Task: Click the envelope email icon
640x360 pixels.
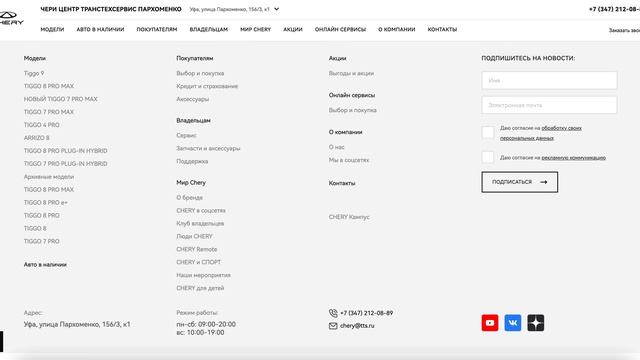Action: (x=333, y=326)
